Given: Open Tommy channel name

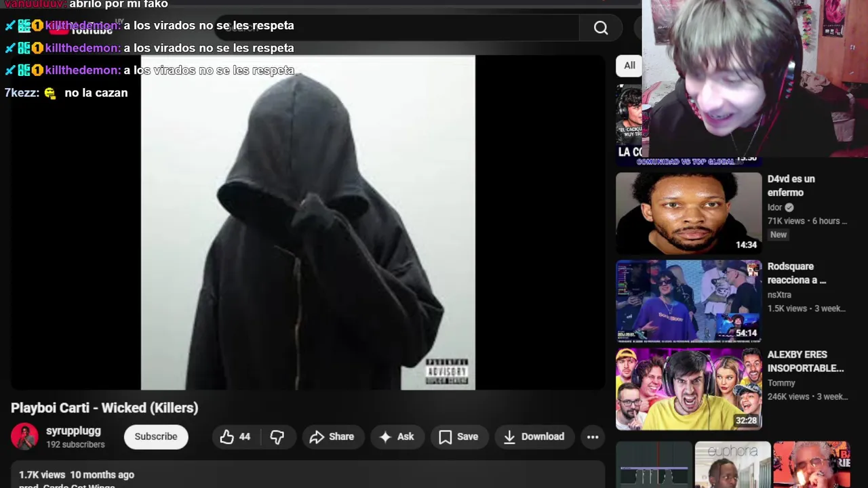Looking at the screenshot, I should (x=781, y=383).
